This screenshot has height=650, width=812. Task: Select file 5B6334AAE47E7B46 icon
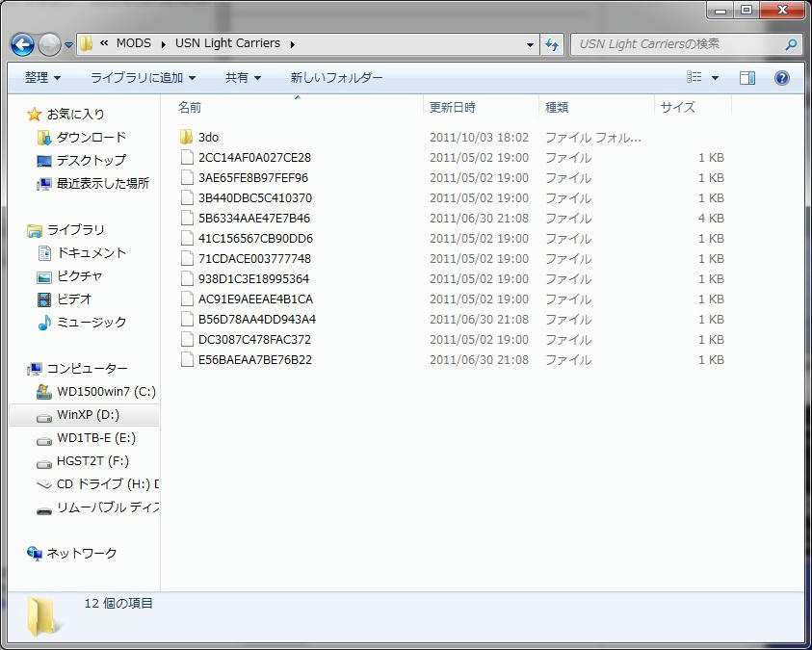pyautogui.click(x=187, y=218)
